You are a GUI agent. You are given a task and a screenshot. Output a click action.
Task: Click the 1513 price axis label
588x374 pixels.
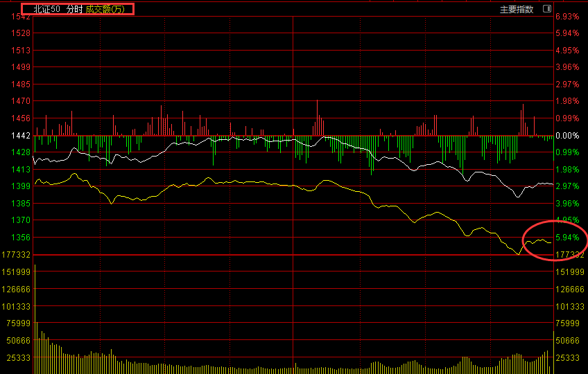pos(21,51)
